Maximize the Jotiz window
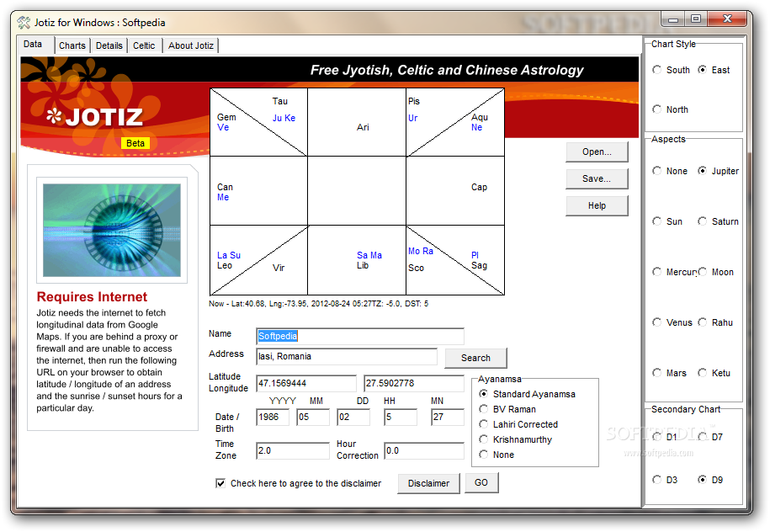770x532 pixels. coord(695,19)
